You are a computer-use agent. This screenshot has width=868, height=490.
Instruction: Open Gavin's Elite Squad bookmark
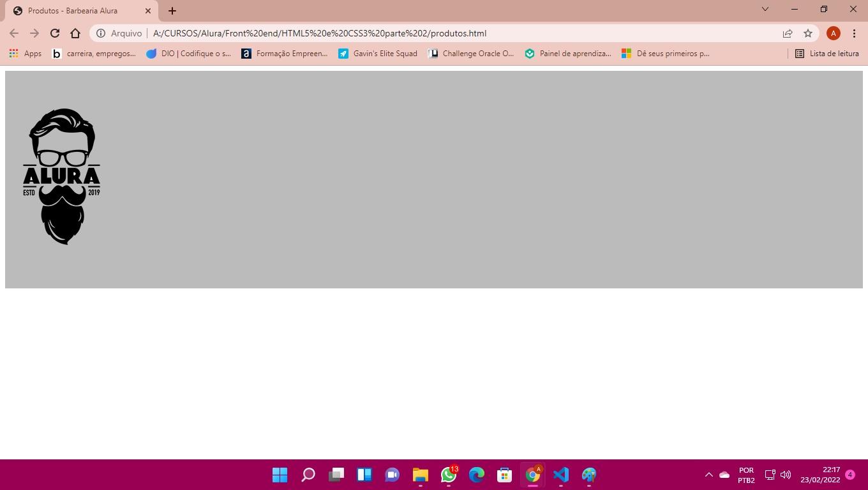click(378, 54)
